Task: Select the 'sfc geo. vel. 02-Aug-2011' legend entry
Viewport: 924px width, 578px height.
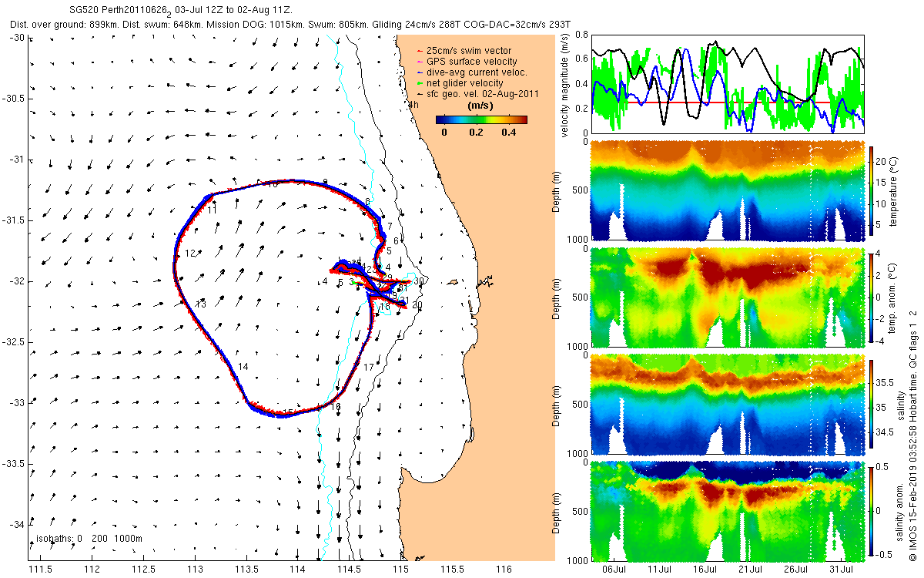Action: tap(477, 94)
